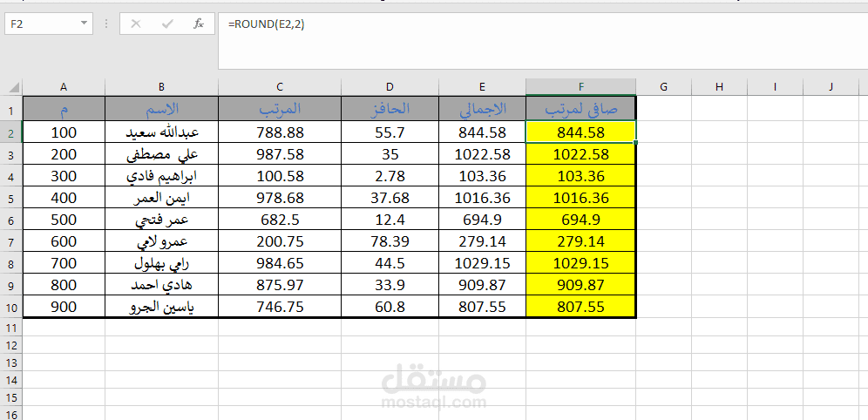Click the Enter checkmark formula bar icon
The image size is (868, 420).
(167, 24)
